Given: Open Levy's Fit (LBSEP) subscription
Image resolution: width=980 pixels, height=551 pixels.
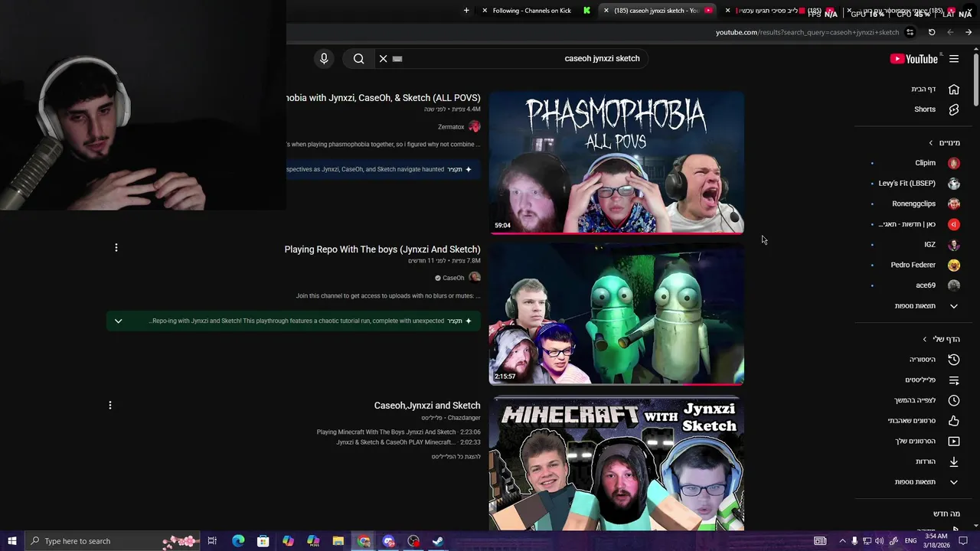Looking at the screenshot, I should pos(906,184).
